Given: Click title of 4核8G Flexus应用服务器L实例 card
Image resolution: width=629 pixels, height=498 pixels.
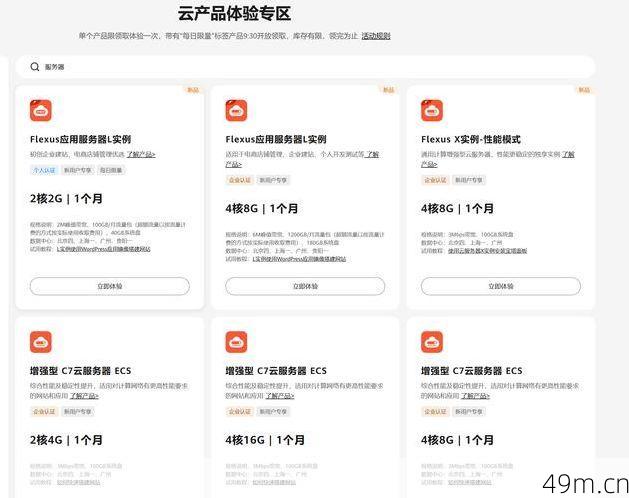Looking at the screenshot, I should (276, 139).
